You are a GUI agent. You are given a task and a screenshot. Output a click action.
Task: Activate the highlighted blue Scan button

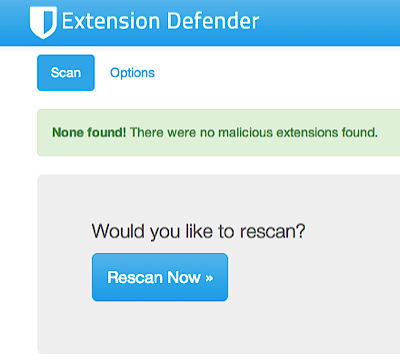pyautogui.click(x=66, y=73)
